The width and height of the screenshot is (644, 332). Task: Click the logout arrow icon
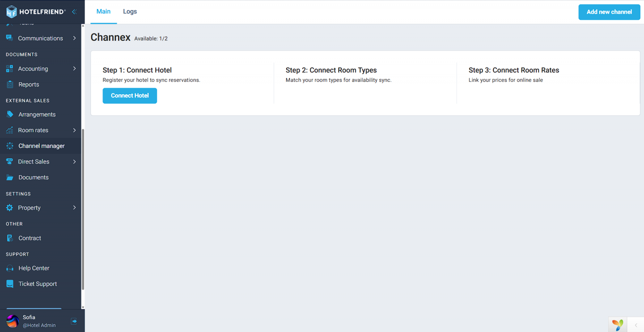[74, 321]
